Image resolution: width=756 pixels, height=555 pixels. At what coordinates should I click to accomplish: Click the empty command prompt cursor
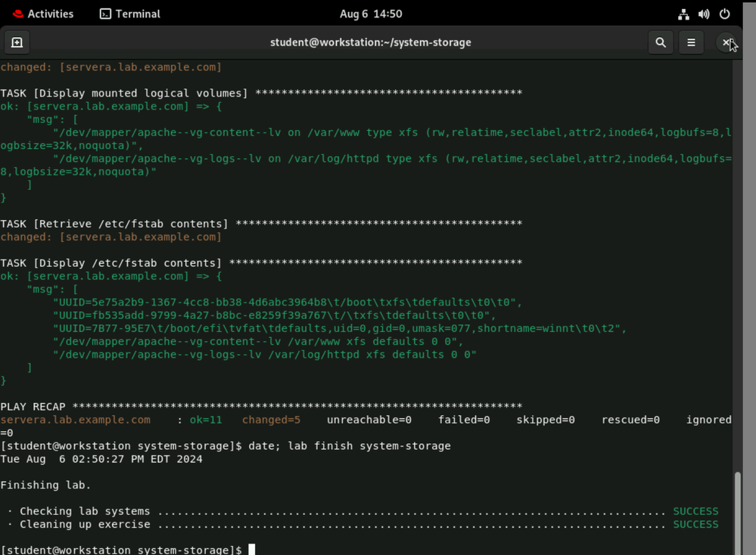(252, 550)
